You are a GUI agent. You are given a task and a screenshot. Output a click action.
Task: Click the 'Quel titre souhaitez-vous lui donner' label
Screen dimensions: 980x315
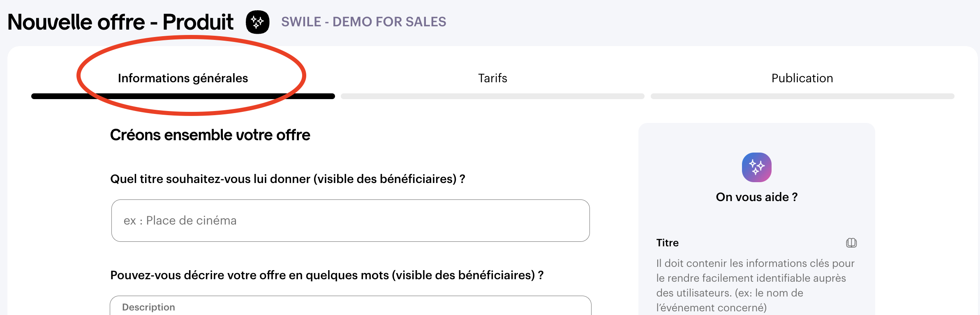[x=287, y=179]
